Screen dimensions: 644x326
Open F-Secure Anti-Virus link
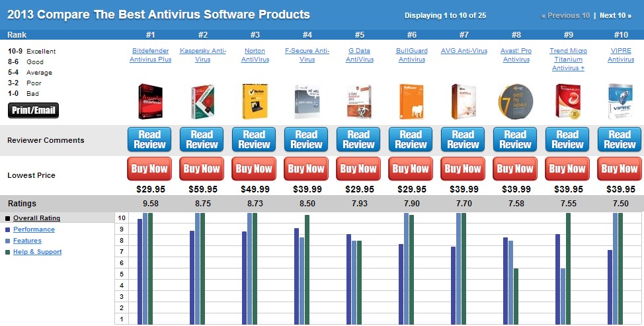point(307,55)
